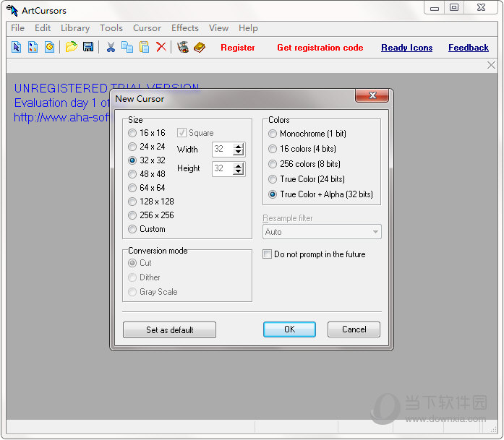Open the Effects menu
504x440 pixels.
[185, 28]
